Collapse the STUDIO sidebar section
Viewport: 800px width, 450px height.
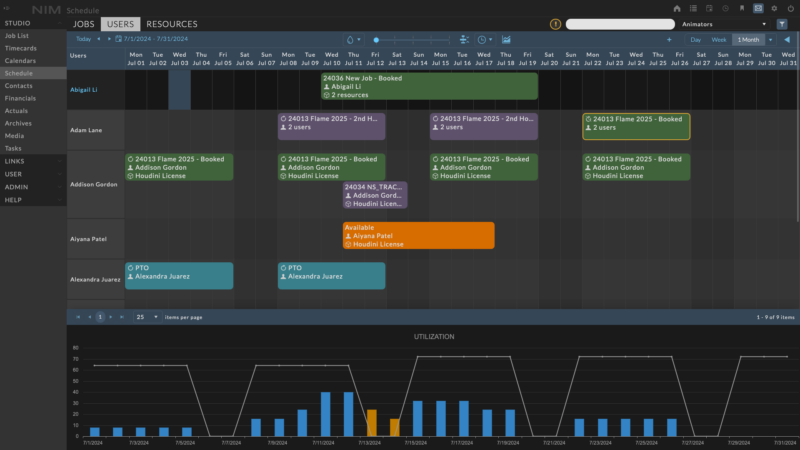coord(33,23)
